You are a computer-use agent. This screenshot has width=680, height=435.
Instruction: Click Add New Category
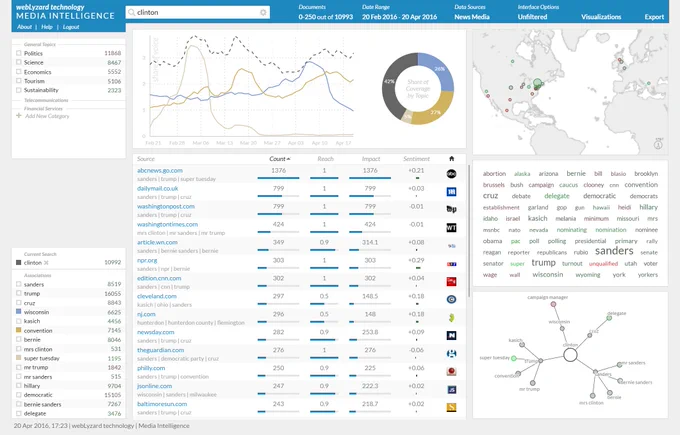[x=47, y=116]
